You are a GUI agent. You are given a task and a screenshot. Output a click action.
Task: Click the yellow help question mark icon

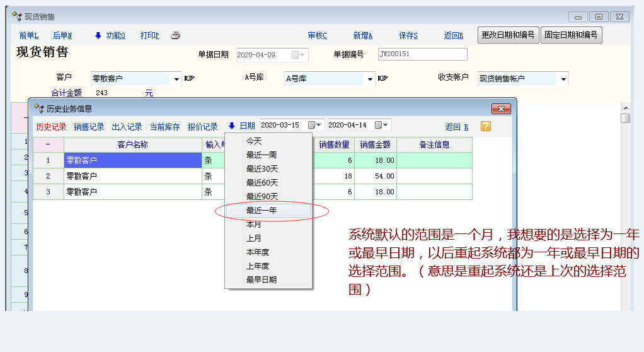486,126
